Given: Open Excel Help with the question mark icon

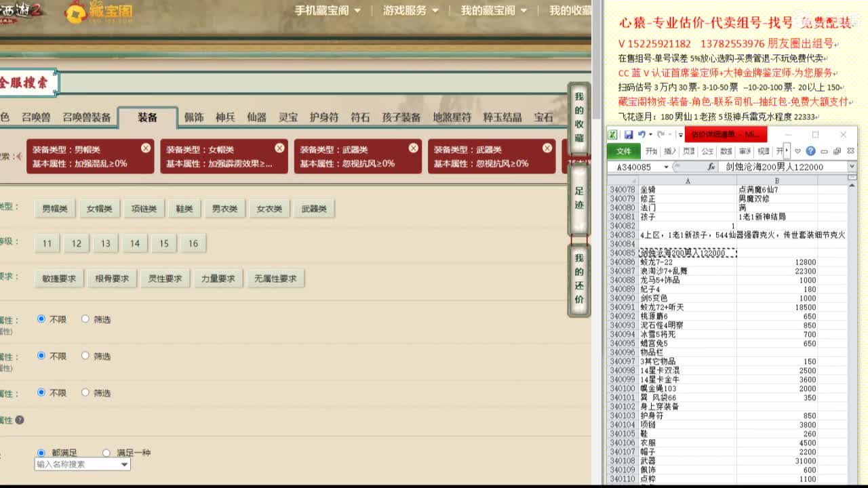Looking at the screenshot, I should click(x=811, y=150).
